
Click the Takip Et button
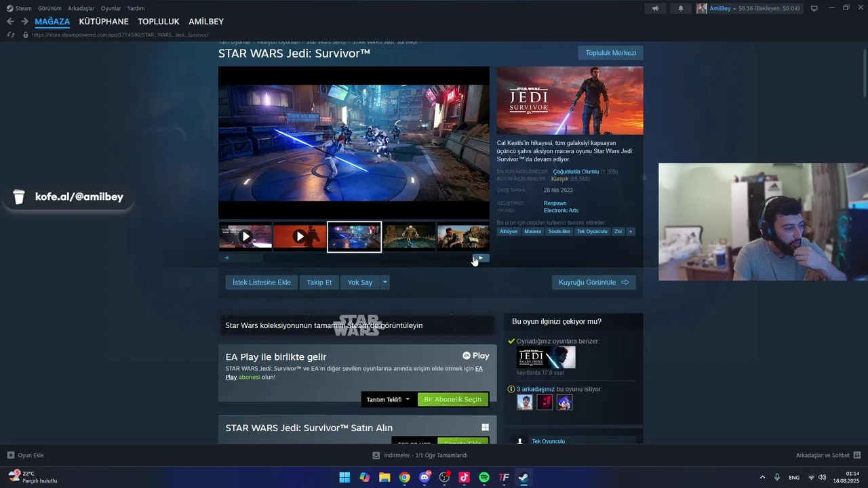(319, 282)
